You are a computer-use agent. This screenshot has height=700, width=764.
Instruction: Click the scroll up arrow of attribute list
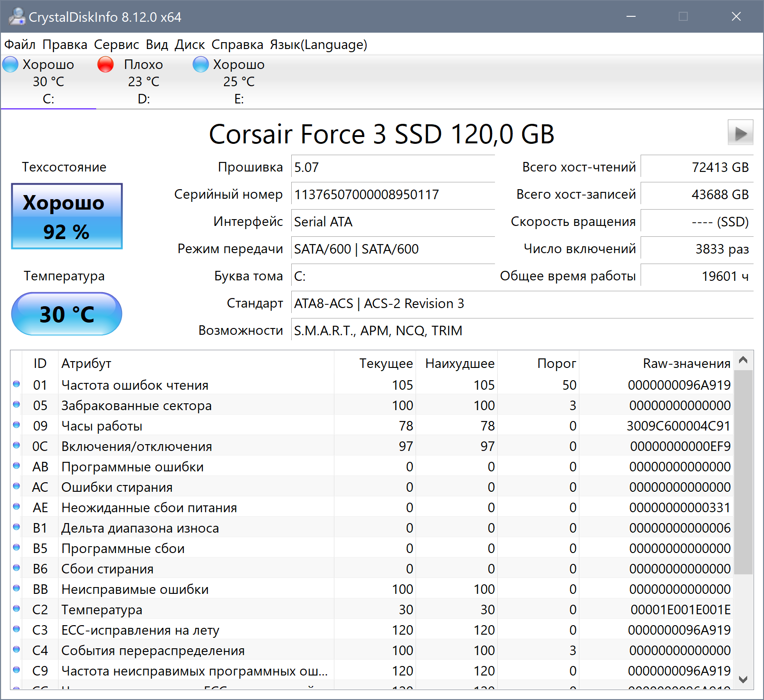coord(743,360)
